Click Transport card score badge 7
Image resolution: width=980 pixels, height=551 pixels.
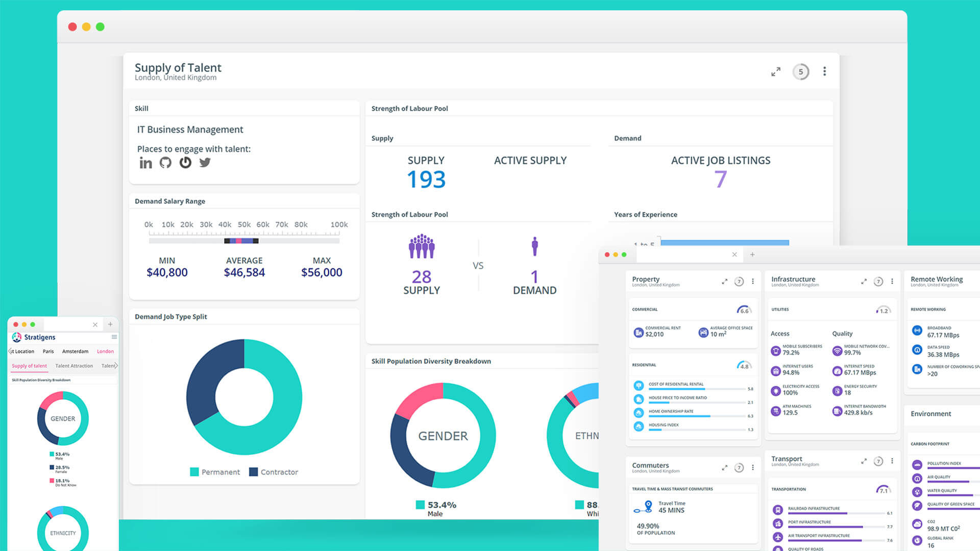(878, 461)
